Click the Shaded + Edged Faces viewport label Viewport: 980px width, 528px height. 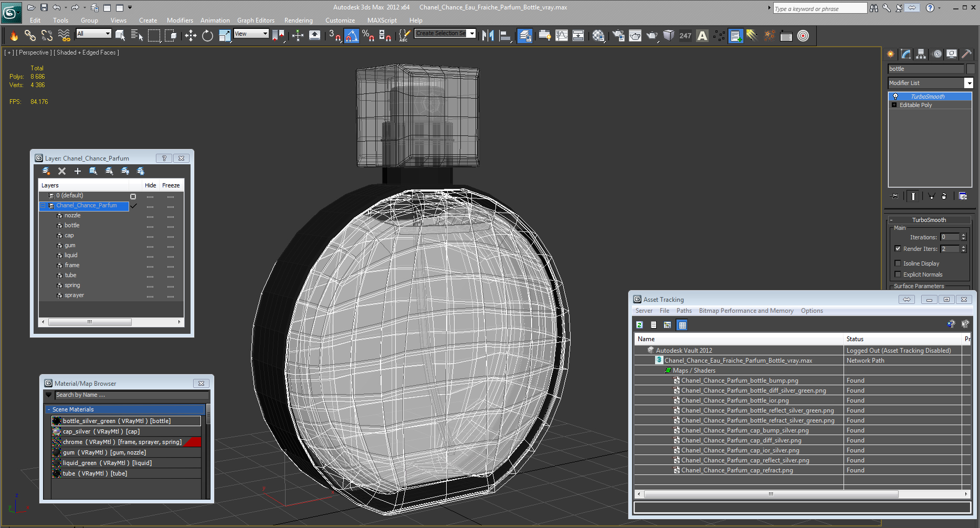click(x=87, y=52)
